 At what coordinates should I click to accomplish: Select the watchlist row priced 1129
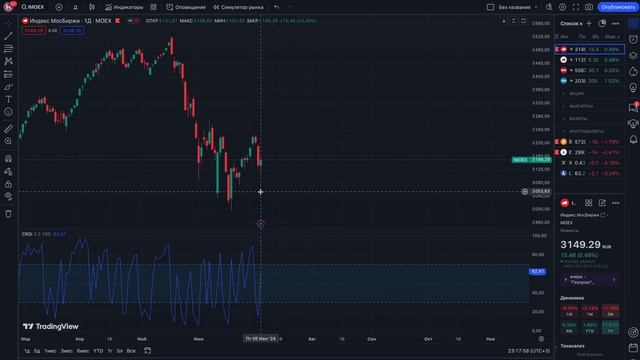coord(589,60)
